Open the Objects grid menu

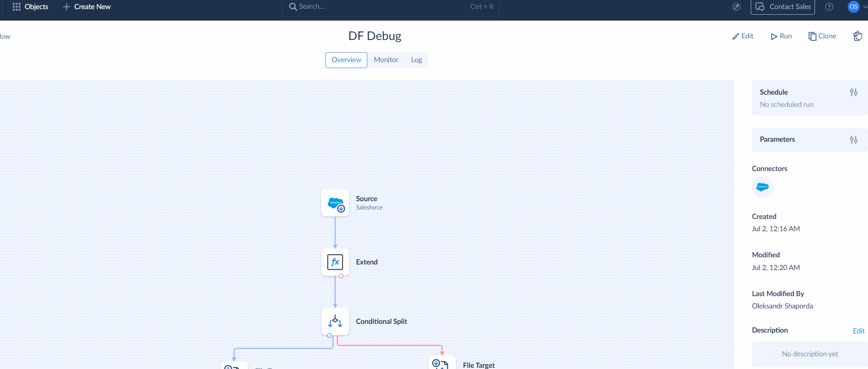(x=30, y=7)
